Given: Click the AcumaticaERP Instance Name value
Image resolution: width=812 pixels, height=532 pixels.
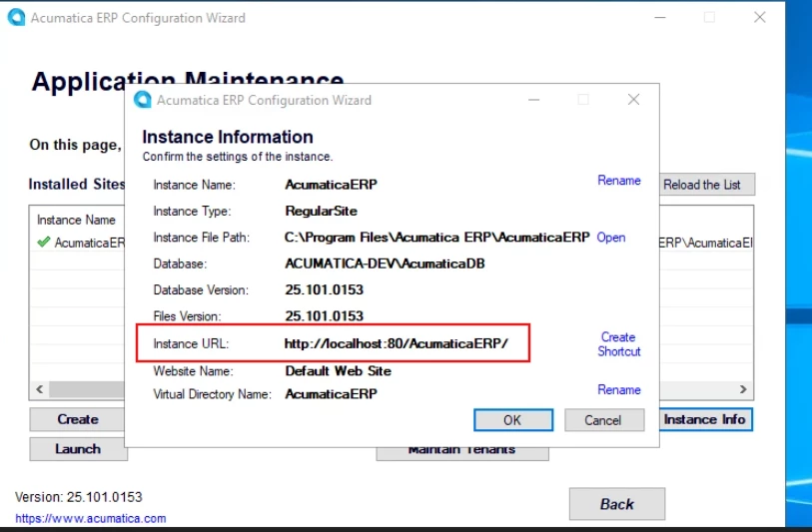Looking at the screenshot, I should pos(331,185).
